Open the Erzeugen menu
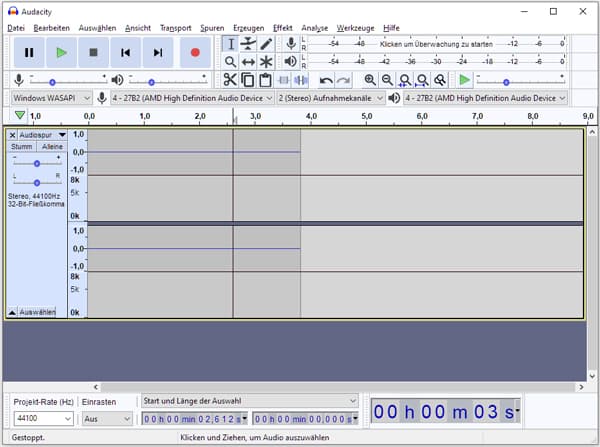The height and width of the screenshot is (447, 600). tap(249, 28)
